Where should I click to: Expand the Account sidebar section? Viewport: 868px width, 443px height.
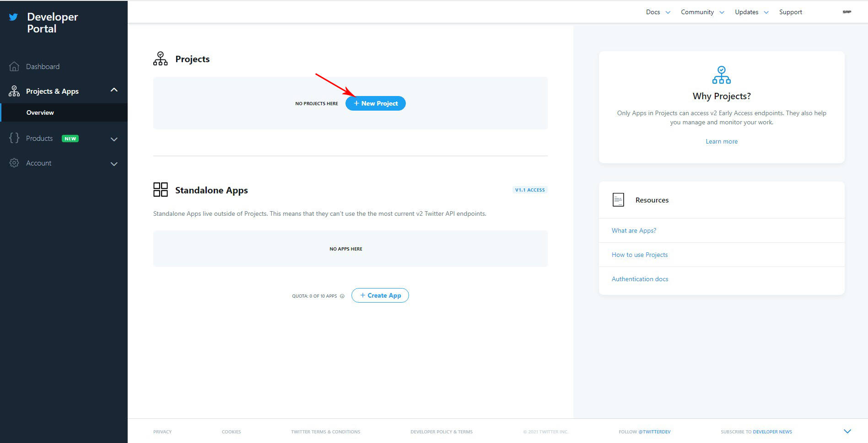coord(114,164)
